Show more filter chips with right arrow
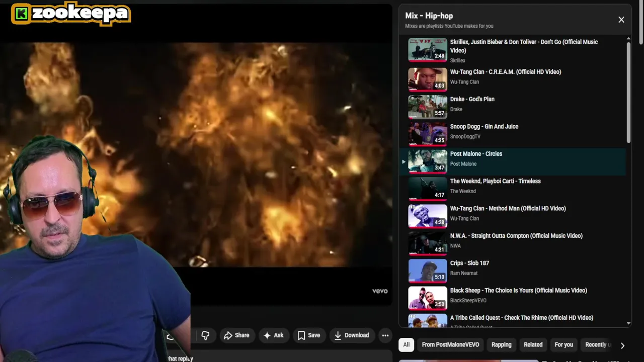The height and width of the screenshot is (362, 644). (x=622, y=345)
